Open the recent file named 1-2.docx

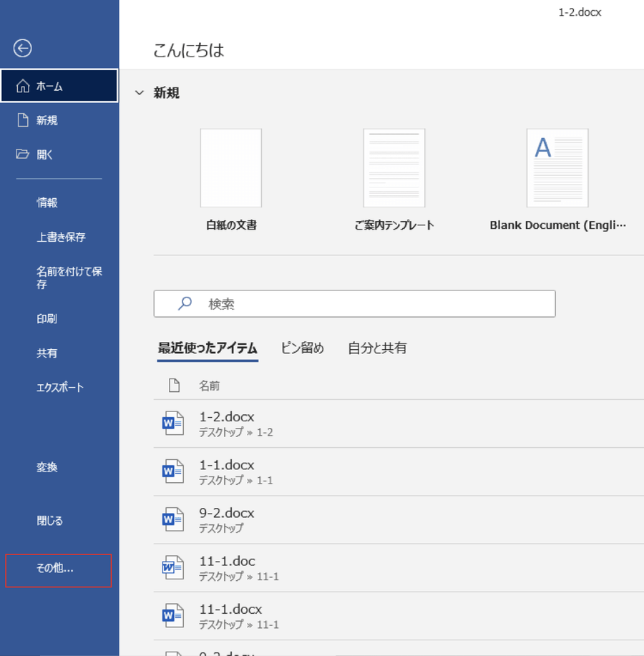227,416
